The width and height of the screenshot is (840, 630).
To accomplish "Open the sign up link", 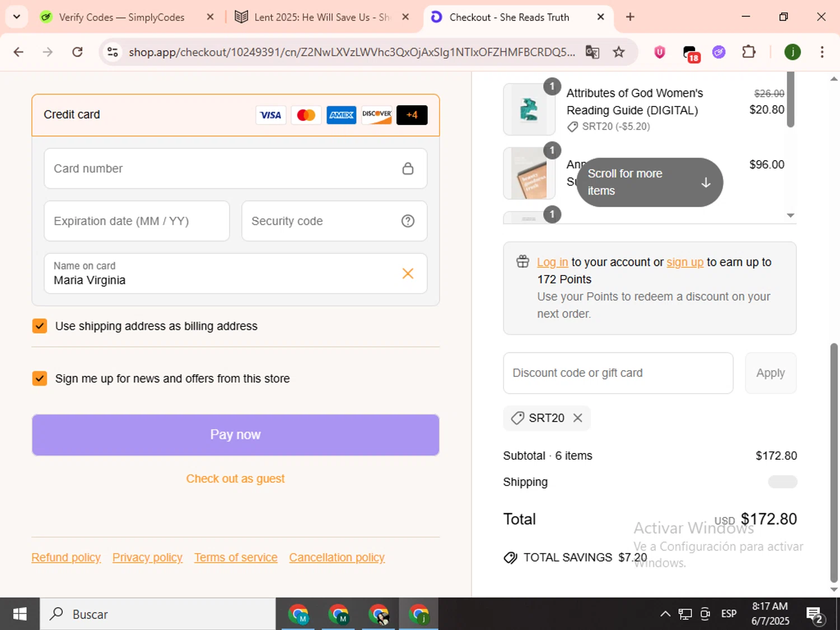I will click(685, 262).
